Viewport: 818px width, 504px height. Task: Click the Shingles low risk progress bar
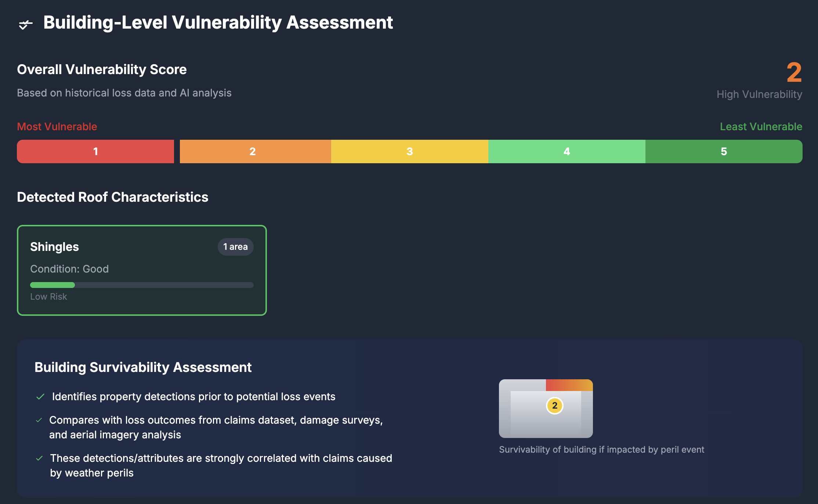(142, 285)
